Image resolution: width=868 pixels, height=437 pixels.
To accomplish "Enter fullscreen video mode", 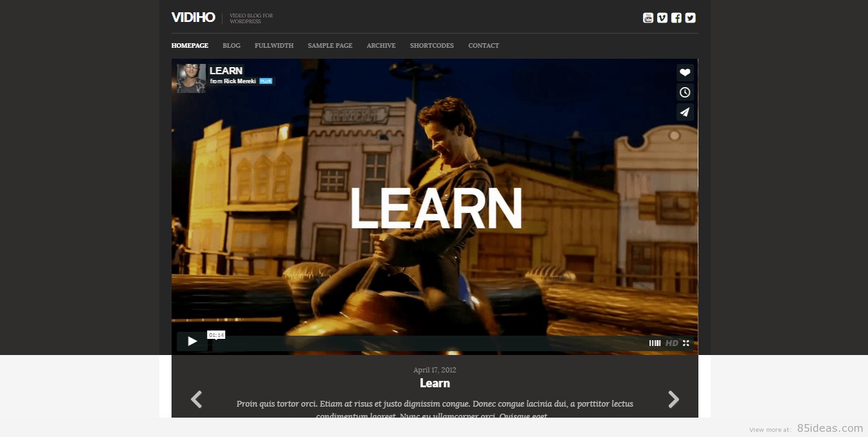I will point(686,343).
